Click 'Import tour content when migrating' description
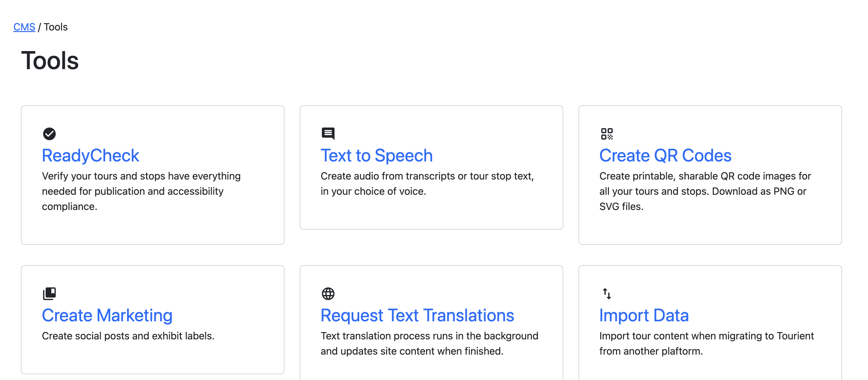 [707, 344]
